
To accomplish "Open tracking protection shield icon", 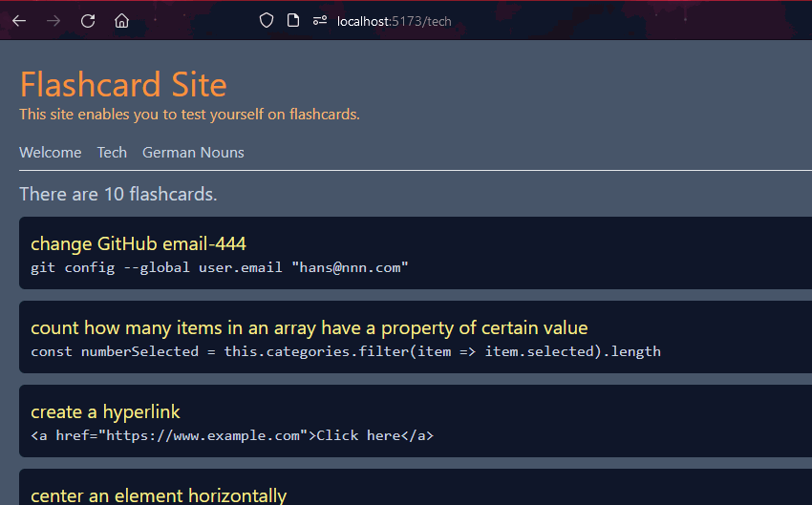I will (x=267, y=21).
